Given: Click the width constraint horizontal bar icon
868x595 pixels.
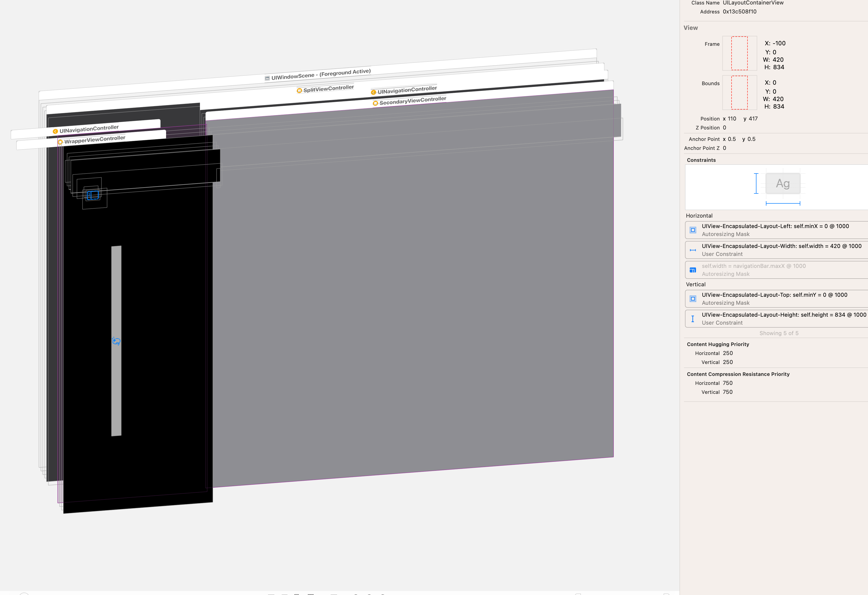Looking at the screenshot, I should pyautogui.click(x=693, y=250).
